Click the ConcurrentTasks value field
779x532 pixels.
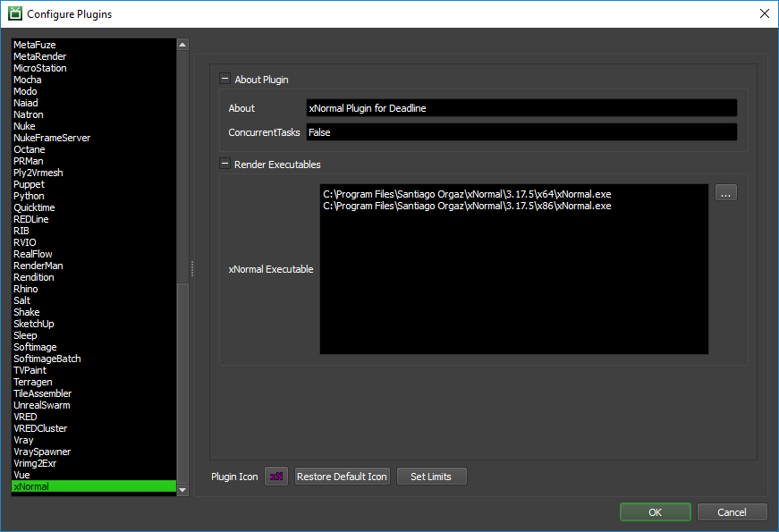(521, 132)
